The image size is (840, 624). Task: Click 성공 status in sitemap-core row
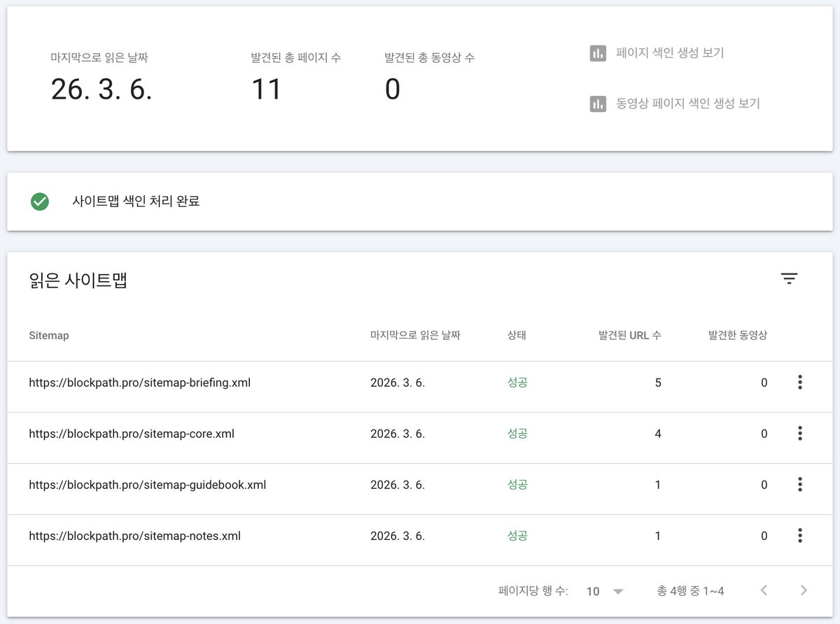pos(517,434)
